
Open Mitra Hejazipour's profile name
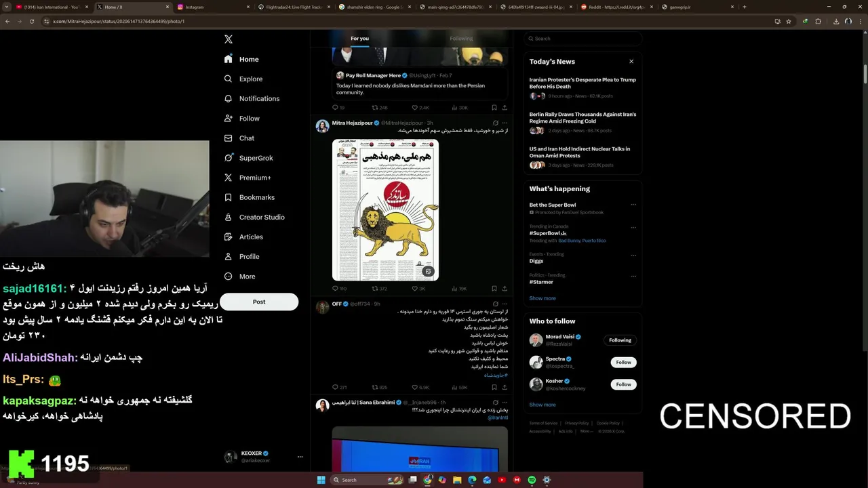(x=352, y=123)
